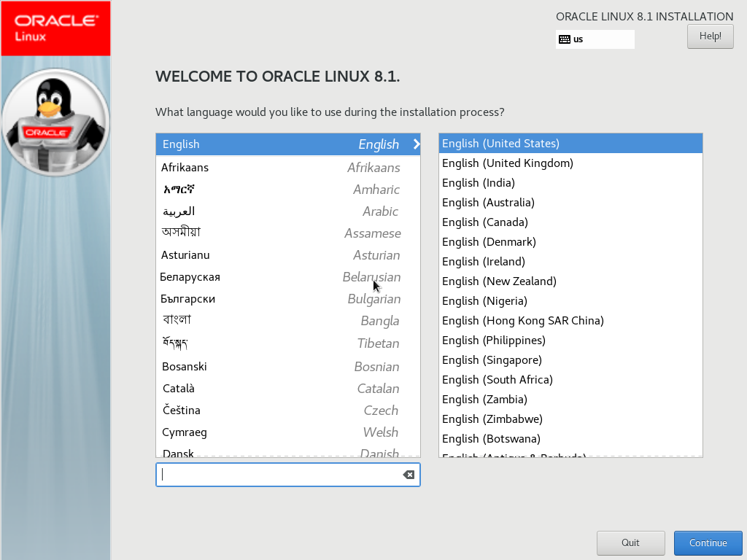
Task: Select the Amharic language row
Action: click(287, 190)
